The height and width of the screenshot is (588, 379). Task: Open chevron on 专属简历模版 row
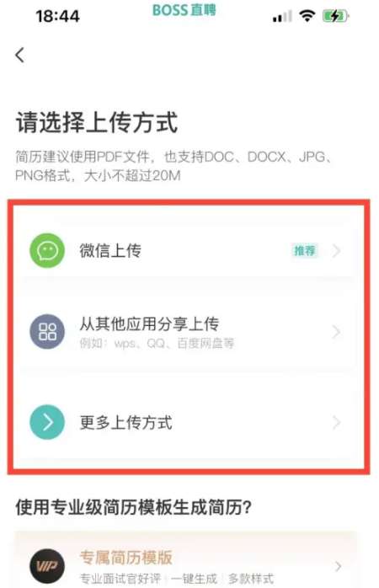(338, 566)
